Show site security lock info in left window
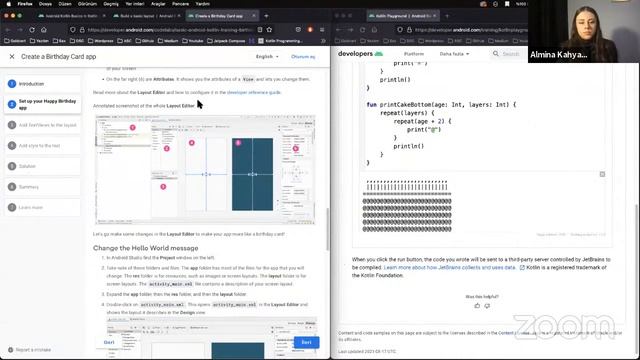Viewport: 640px width, 360px height. click(x=82, y=30)
